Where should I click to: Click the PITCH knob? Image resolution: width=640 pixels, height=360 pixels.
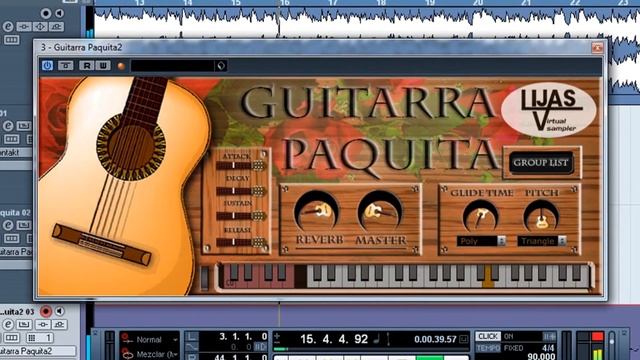pyautogui.click(x=542, y=216)
